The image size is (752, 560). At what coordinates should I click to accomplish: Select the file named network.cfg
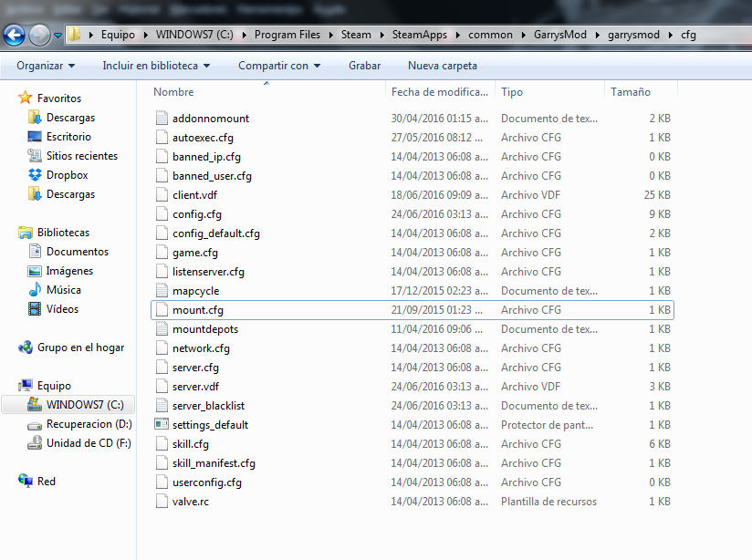[201, 348]
